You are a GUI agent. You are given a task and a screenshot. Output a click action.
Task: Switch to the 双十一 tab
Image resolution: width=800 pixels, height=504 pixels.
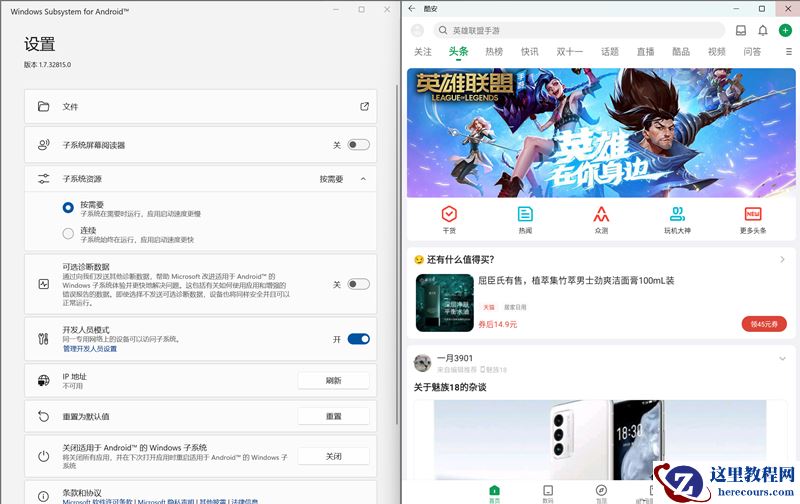tap(569, 52)
